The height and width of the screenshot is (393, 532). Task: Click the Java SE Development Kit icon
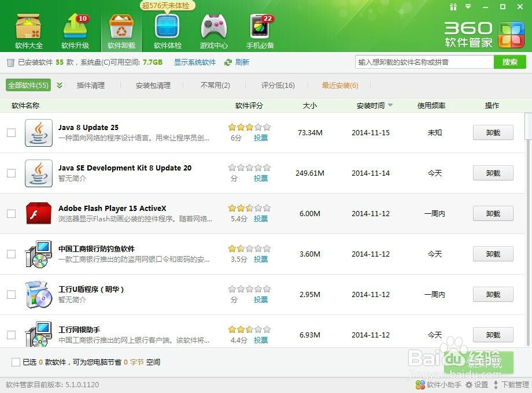point(39,173)
